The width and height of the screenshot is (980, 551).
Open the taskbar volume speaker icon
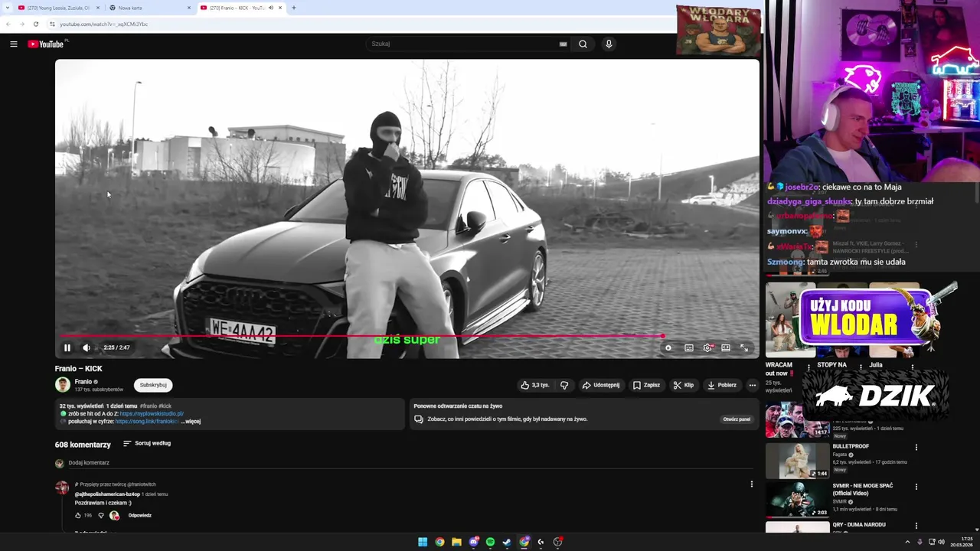point(941,542)
